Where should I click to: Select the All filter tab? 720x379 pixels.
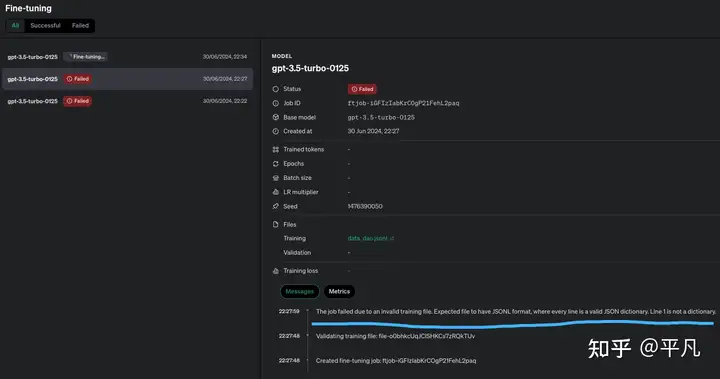(x=15, y=26)
